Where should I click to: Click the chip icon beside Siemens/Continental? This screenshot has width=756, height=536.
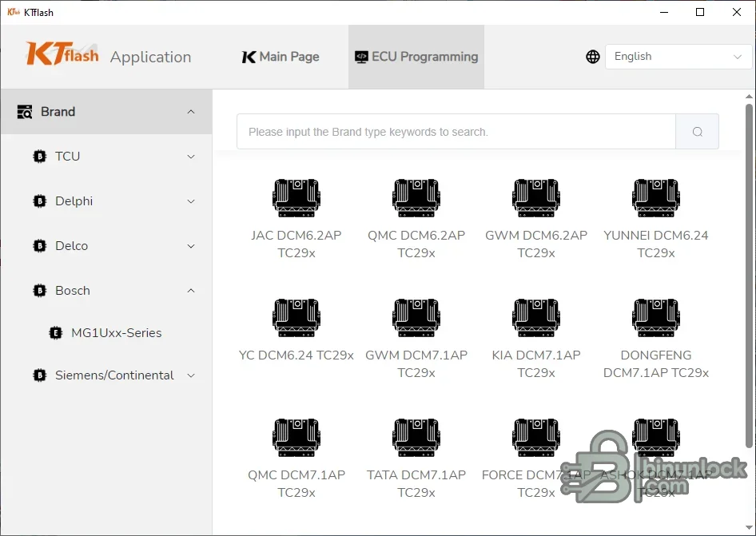(x=39, y=375)
